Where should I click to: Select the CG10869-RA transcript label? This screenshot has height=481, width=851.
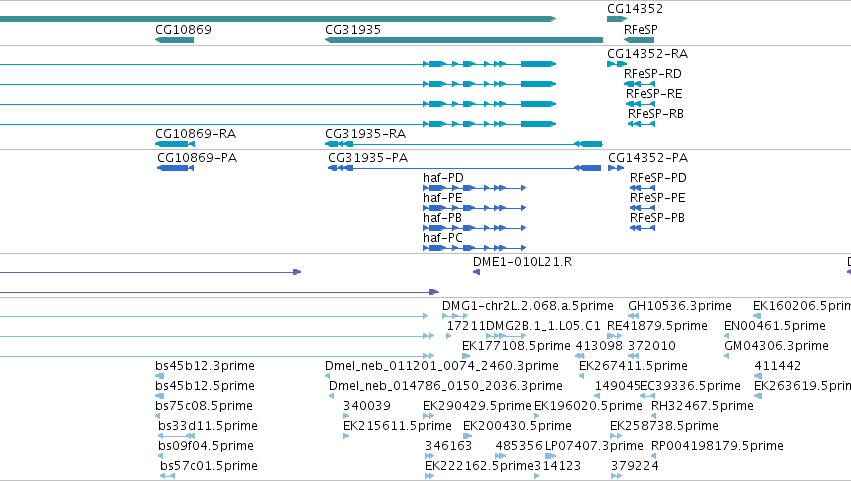195,134
